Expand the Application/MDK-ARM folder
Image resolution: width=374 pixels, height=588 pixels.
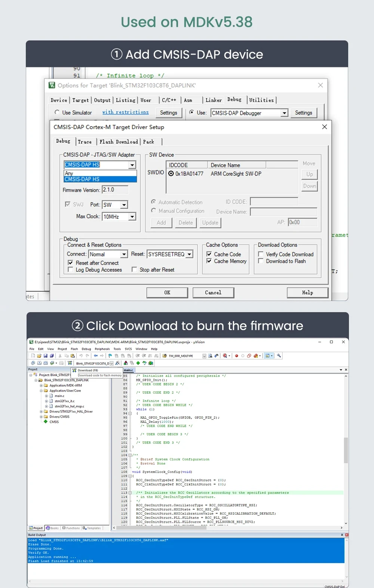click(41, 385)
